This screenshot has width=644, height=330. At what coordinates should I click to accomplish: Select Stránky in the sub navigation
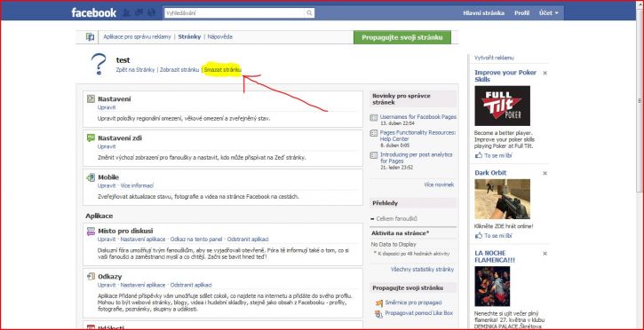[189, 37]
